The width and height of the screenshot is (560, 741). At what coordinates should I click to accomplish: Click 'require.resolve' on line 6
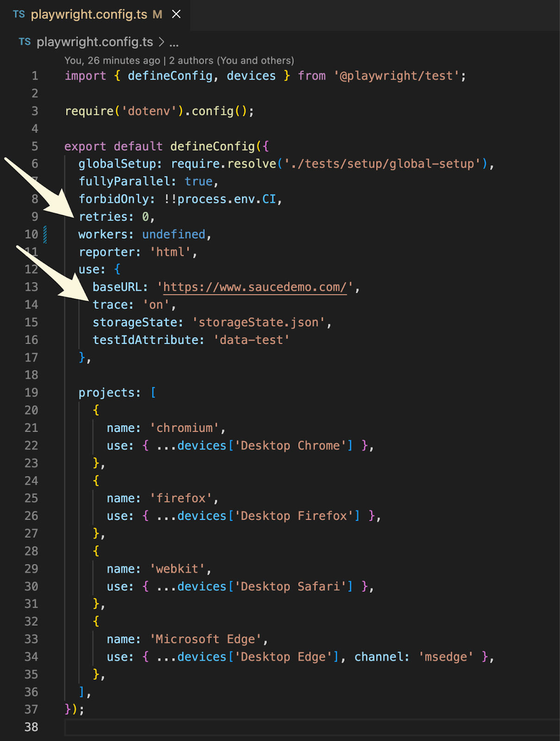click(x=223, y=164)
